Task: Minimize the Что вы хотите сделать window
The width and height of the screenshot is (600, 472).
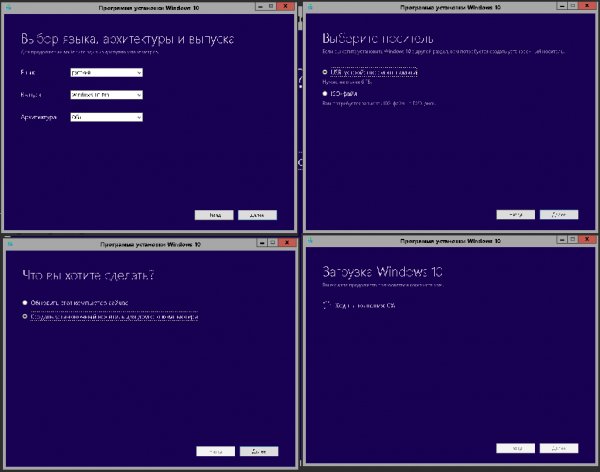Action: point(262,242)
